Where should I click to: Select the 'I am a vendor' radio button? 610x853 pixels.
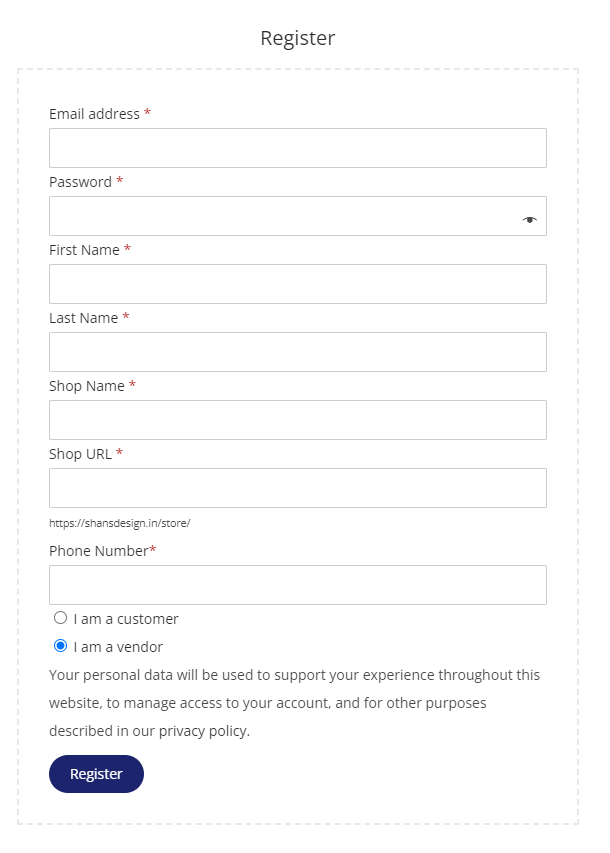pyautogui.click(x=60, y=646)
